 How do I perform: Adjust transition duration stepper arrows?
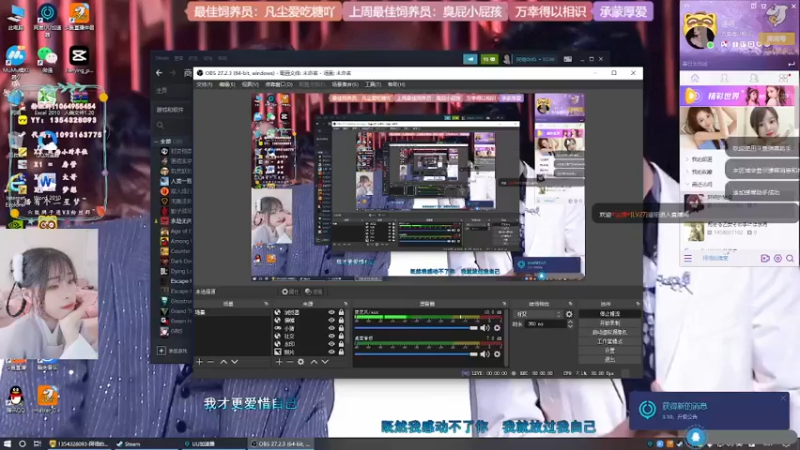click(570, 324)
